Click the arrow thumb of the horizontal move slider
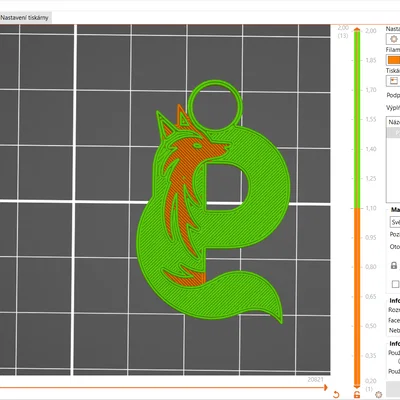The height and width of the screenshot is (400, 400). point(326,387)
